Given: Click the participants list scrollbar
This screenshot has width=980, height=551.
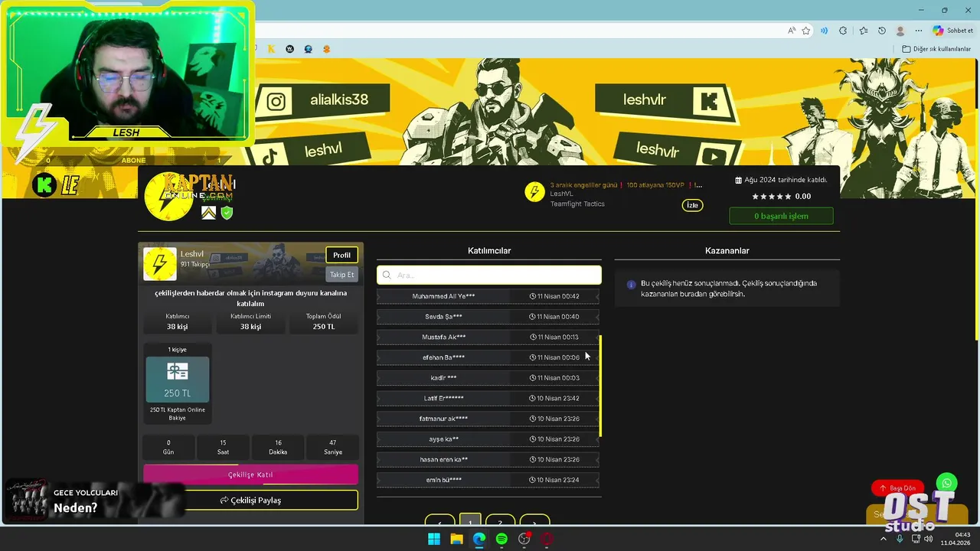Looking at the screenshot, I should pos(600,386).
